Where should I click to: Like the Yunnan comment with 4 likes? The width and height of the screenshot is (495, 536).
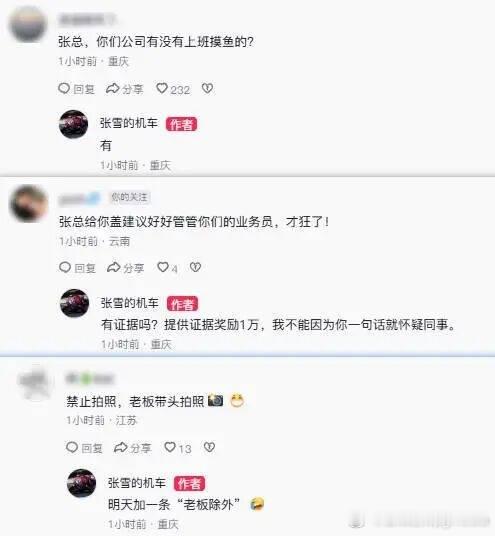(x=167, y=268)
